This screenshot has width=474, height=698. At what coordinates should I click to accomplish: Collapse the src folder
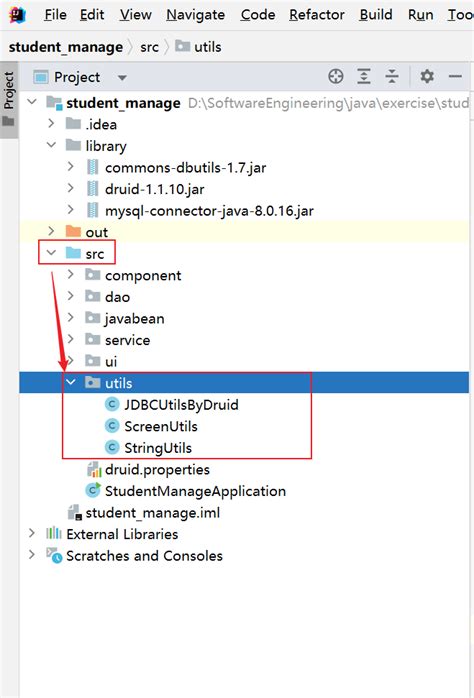point(51,253)
